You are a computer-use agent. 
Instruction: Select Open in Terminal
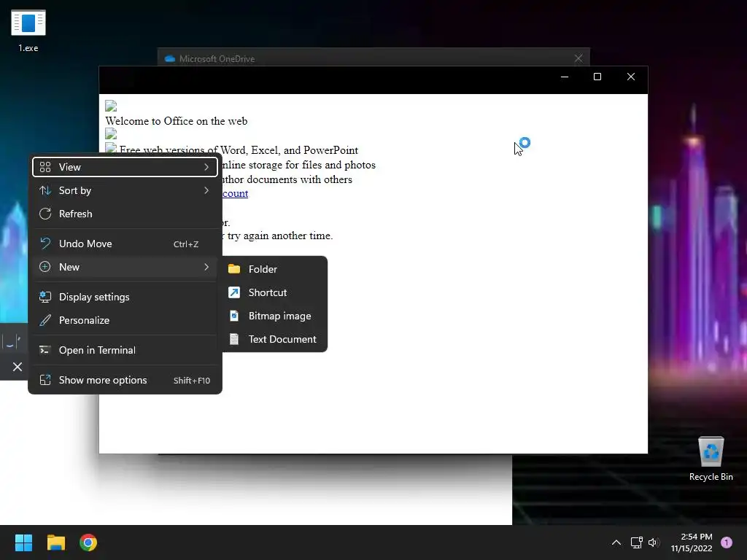[125, 351]
